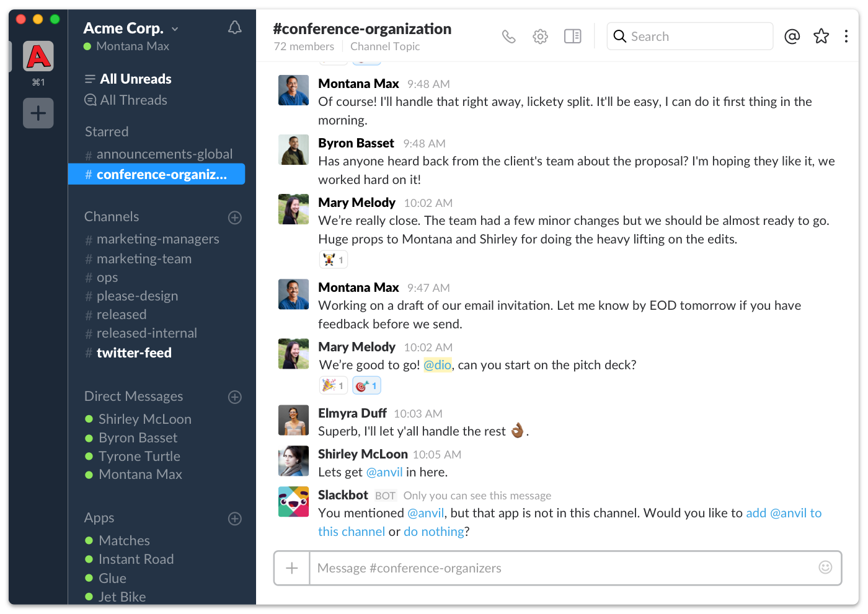The height and width of the screenshot is (614, 868).
Task: Toggle the dart reaction on Mary's message
Action: click(366, 385)
